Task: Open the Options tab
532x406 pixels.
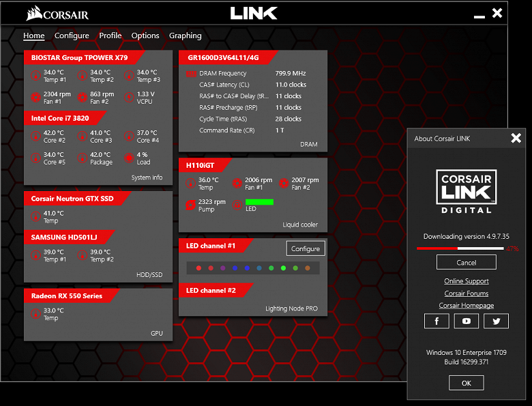Action: coord(145,35)
